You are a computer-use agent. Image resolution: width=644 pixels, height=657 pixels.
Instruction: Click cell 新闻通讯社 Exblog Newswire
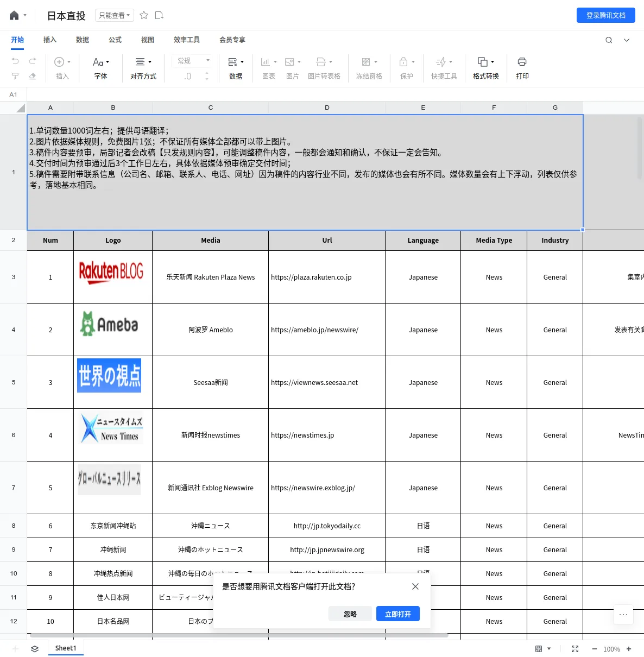tap(211, 488)
